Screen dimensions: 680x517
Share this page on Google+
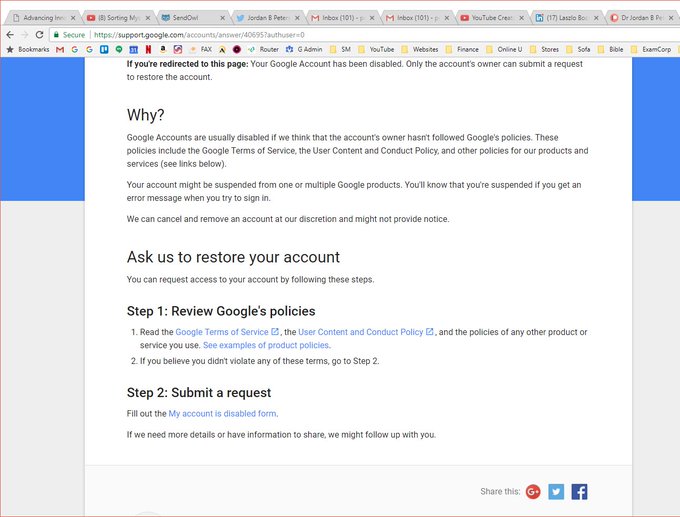coord(533,491)
